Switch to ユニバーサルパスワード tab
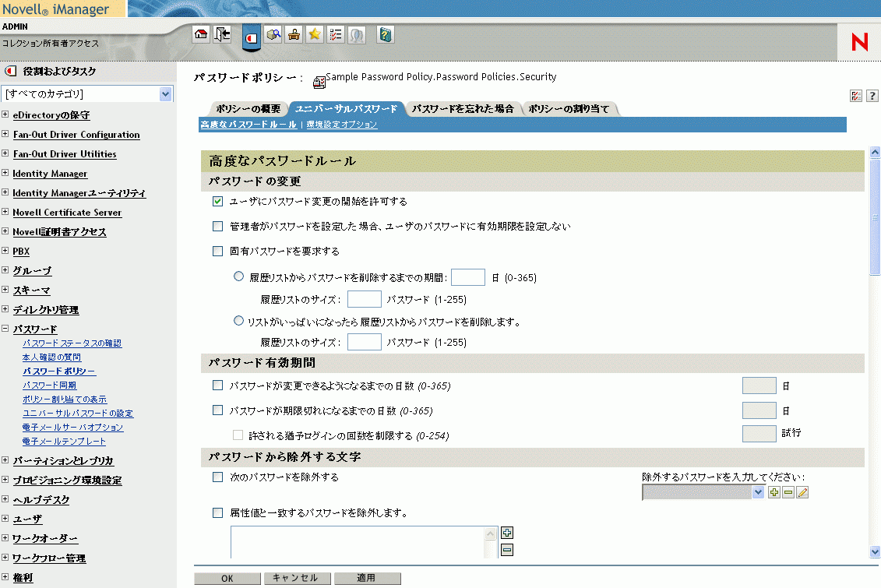Screen dimensions: 881x588 click(x=346, y=109)
